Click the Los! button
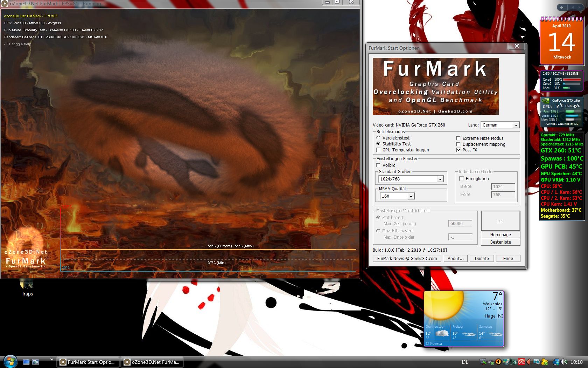 pyautogui.click(x=500, y=221)
